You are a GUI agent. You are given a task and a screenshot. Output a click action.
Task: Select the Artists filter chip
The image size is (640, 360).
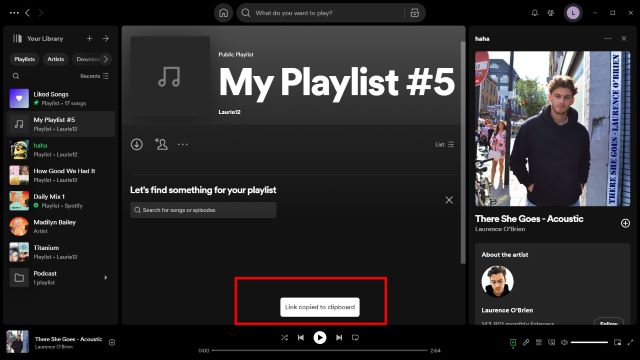pos(56,59)
